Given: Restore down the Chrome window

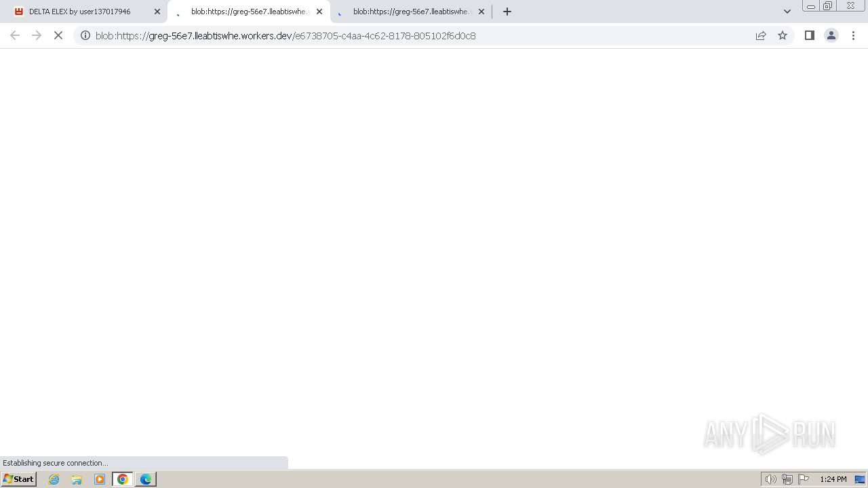Looking at the screenshot, I should coord(828,6).
